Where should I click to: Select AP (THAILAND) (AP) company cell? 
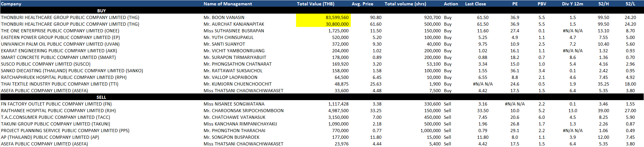pyautogui.click(x=50, y=137)
